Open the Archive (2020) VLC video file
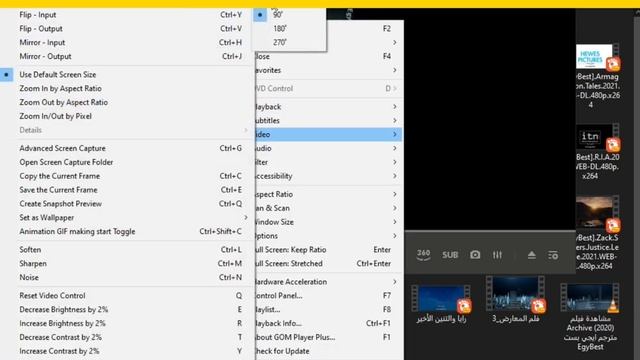 [590, 317]
